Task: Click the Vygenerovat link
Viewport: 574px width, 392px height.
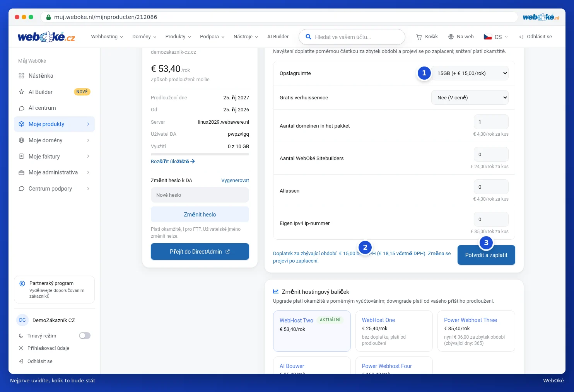Action: point(235,181)
